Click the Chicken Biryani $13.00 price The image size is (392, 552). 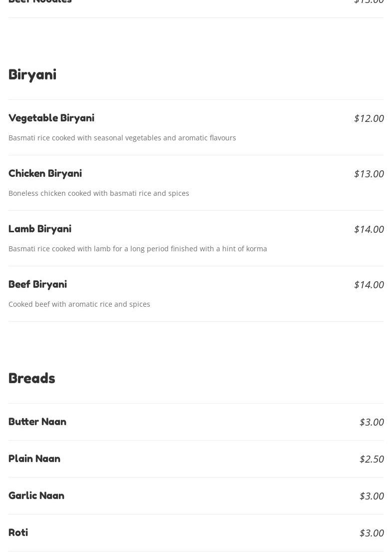pyautogui.click(x=369, y=174)
